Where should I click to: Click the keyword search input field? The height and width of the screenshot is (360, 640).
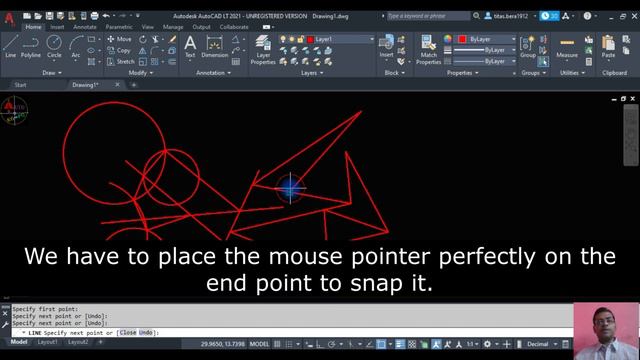pyautogui.click(x=428, y=16)
